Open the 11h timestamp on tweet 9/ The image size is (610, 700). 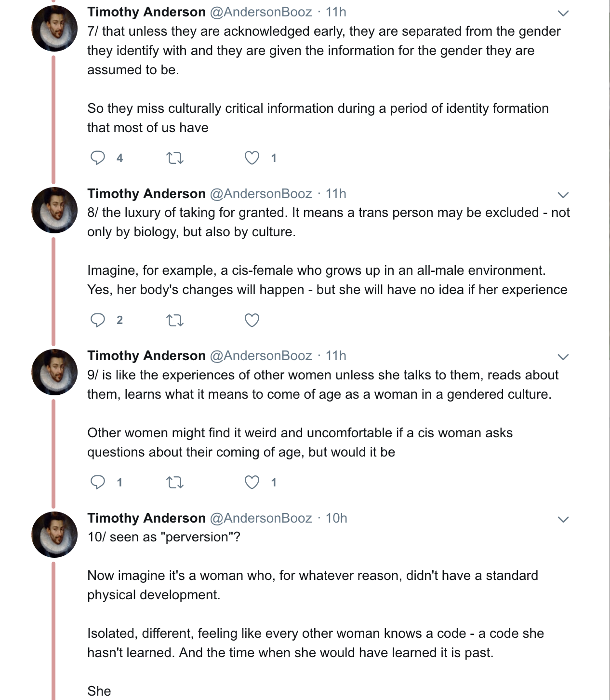click(x=336, y=356)
